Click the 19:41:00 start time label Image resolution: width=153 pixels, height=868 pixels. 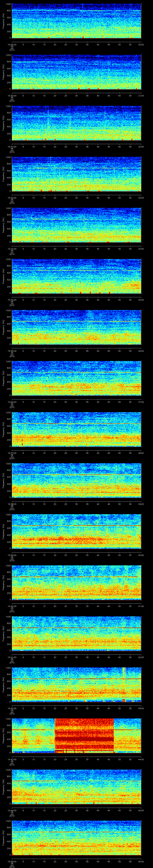[12, 657]
